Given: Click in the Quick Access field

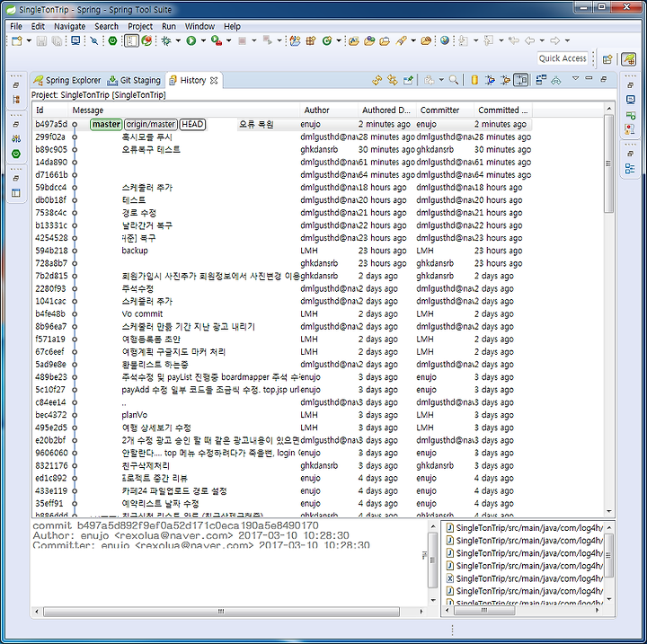Looking at the screenshot, I should pos(563,58).
